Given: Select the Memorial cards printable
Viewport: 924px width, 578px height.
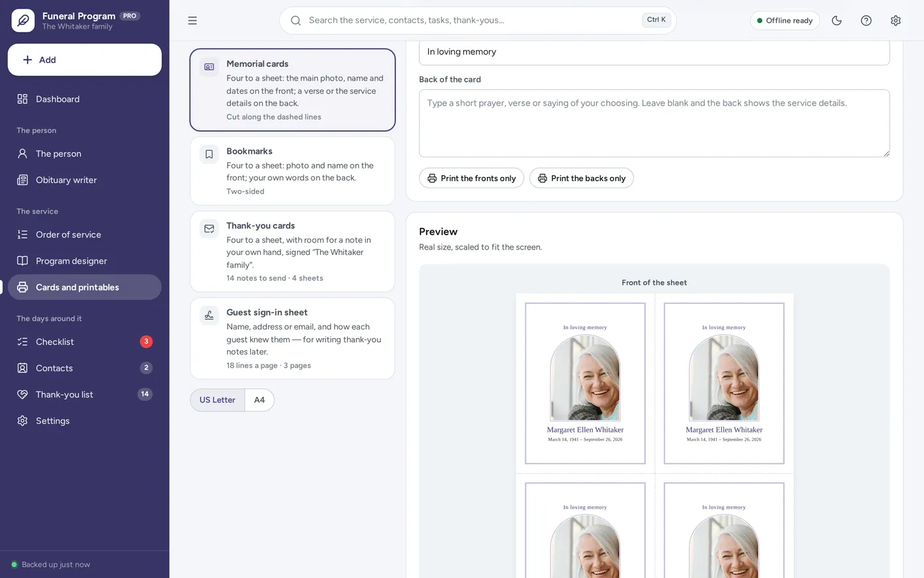Looking at the screenshot, I should point(292,90).
